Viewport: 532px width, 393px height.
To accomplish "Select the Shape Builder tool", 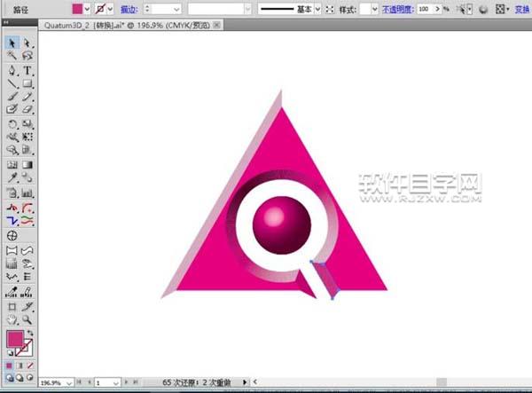I will pyautogui.click(x=12, y=150).
